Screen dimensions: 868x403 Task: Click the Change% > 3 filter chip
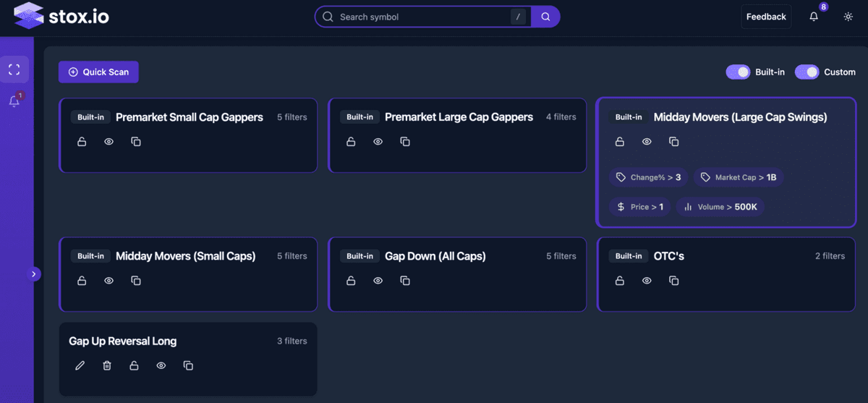click(x=649, y=177)
